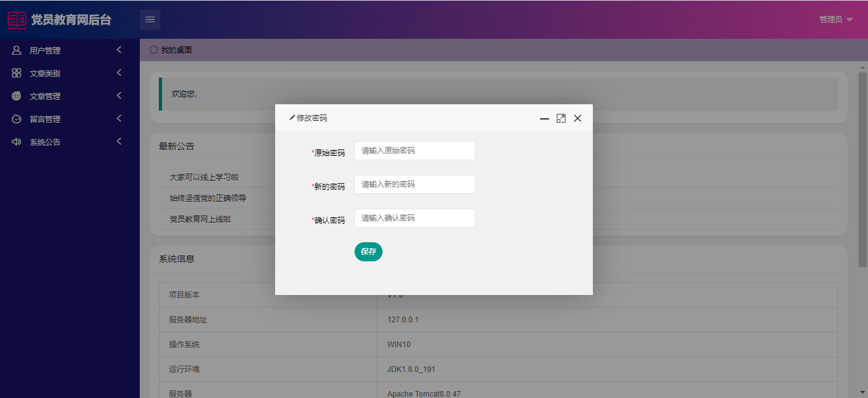
Task: Click the 系统信息 heading
Action: tap(177, 259)
